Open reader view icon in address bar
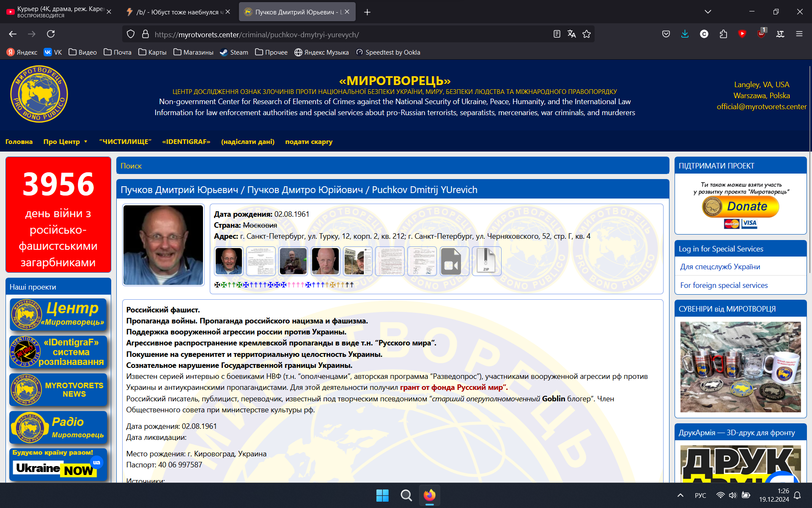The height and width of the screenshot is (508, 812). pos(557,34)
